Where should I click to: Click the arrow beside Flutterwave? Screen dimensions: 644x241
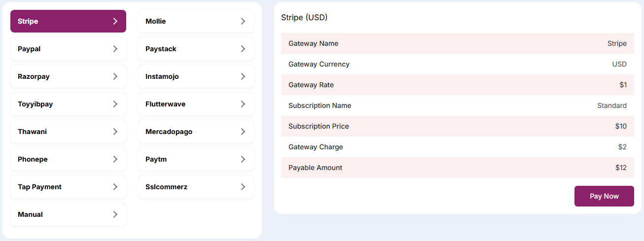[243, 104]
